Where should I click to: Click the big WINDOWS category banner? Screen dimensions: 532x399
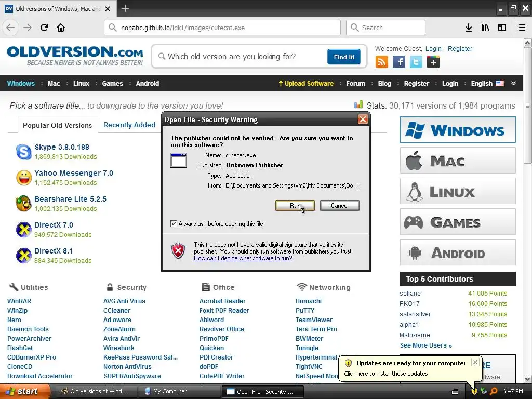458,129
